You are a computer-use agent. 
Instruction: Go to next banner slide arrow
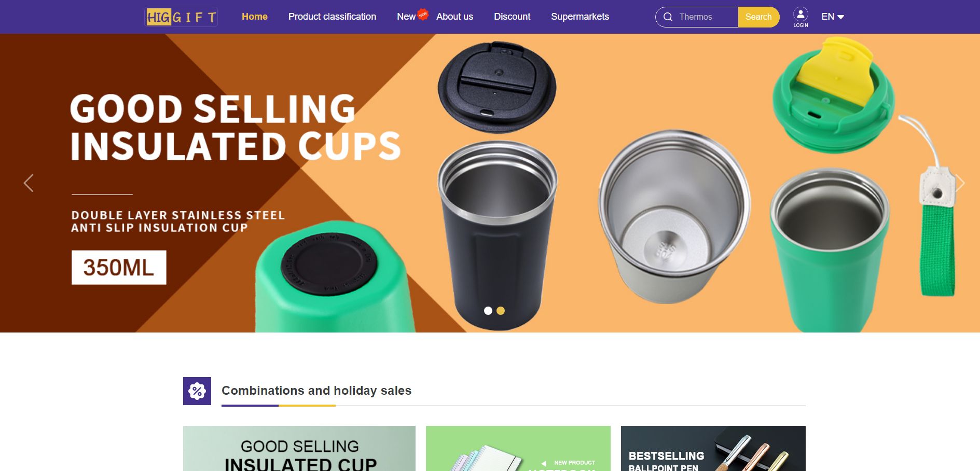click(x=960, y=183)
